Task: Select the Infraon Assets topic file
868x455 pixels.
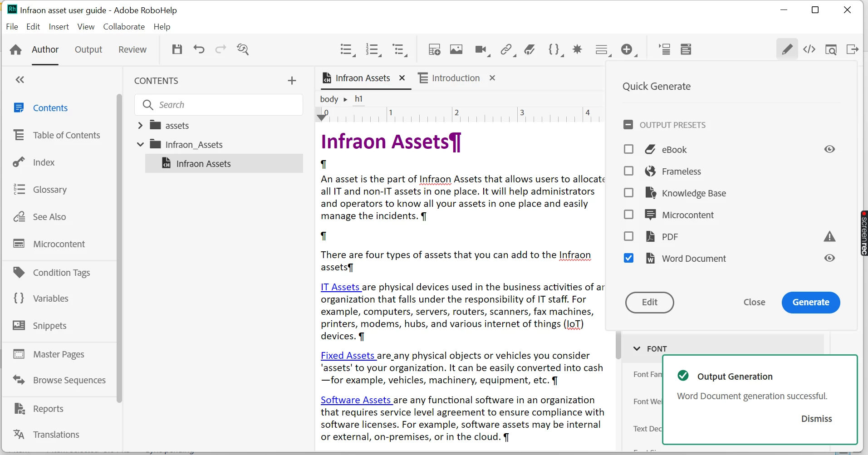Action: [x=224, y=163]
